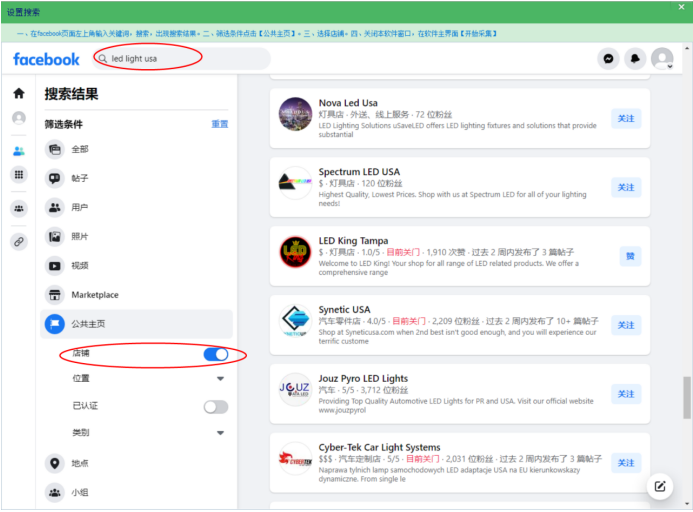Select the 全部 filter

pyautogui.click(x=136, y=149)
